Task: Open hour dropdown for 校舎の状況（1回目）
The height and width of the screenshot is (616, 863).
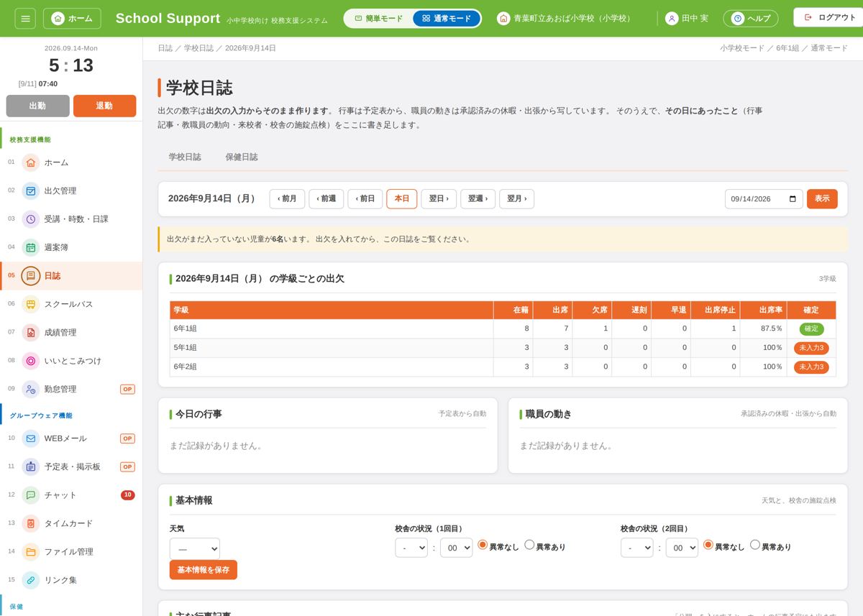Action: click(411, 548)
